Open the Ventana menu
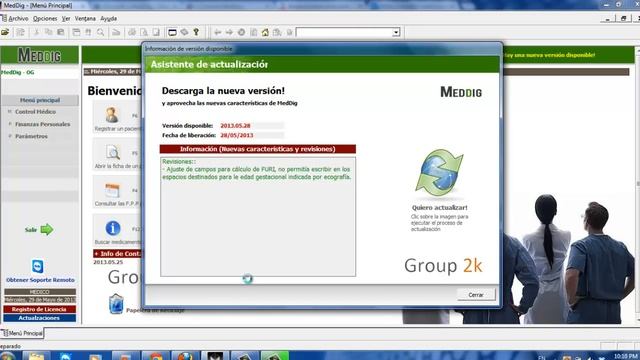This screenshot has width=640, height=360. click(85, 18)
